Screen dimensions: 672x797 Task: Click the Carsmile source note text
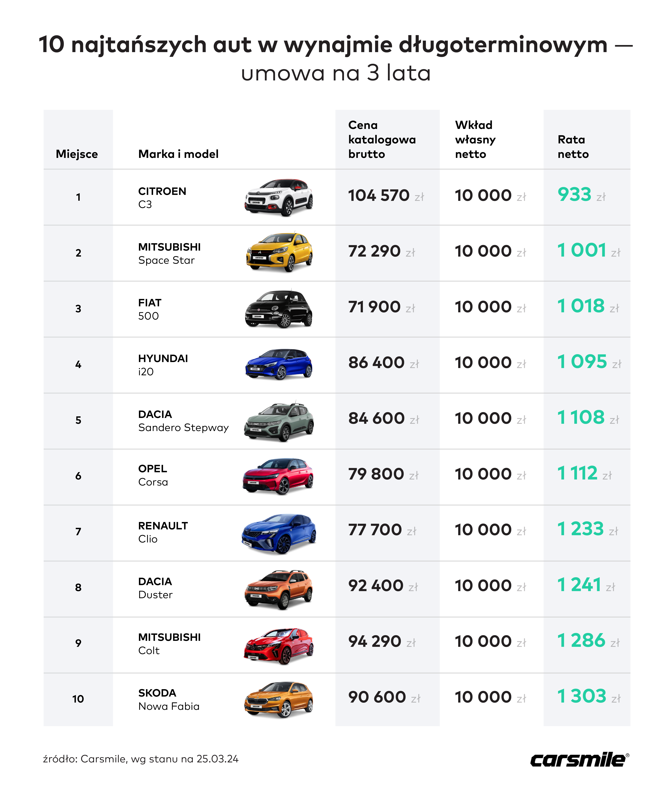141,759
